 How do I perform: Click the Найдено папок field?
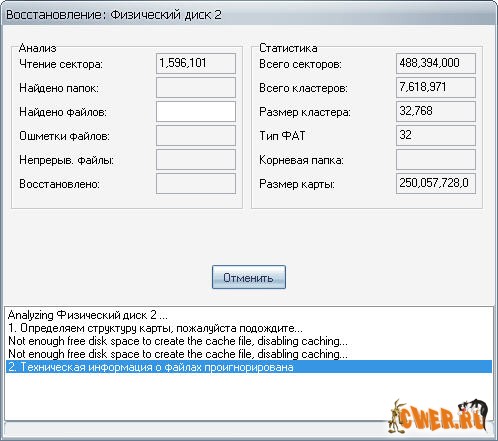pyautogui.click(x=196, y=87)
